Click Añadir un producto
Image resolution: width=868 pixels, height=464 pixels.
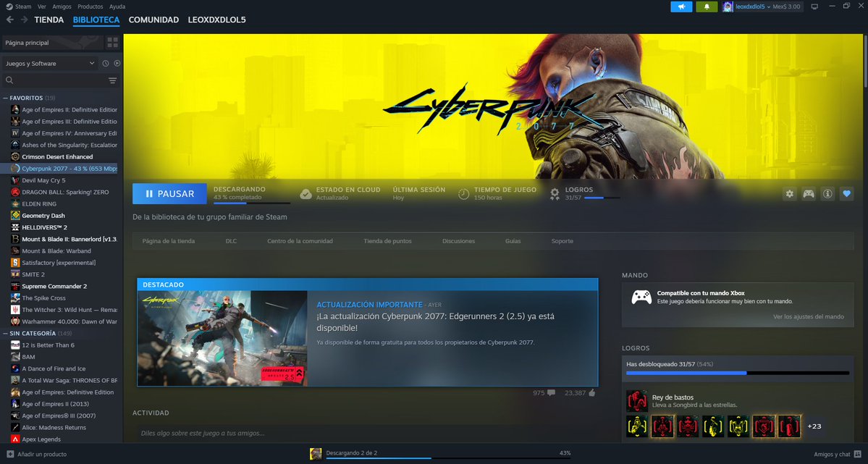36,454
